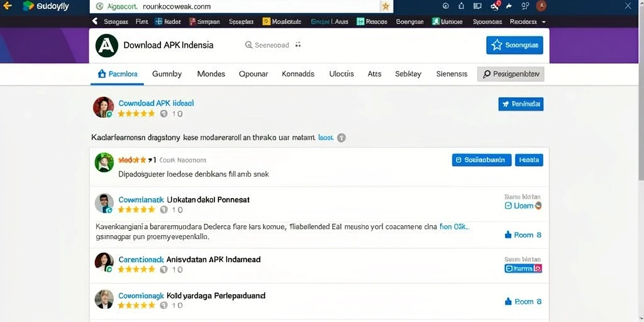Click the bookmark star in address bar
644x322 pixels.
click(x=386, y=6)
